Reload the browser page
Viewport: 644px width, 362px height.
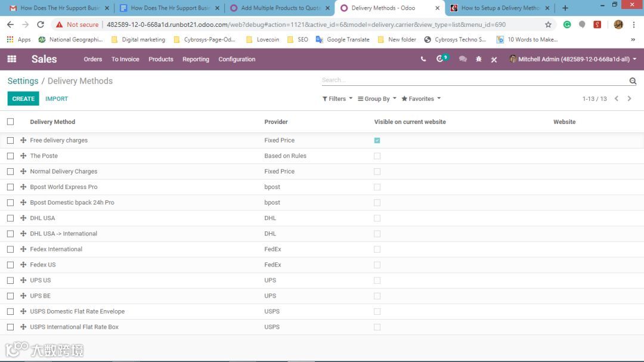[x=41, y=24]
